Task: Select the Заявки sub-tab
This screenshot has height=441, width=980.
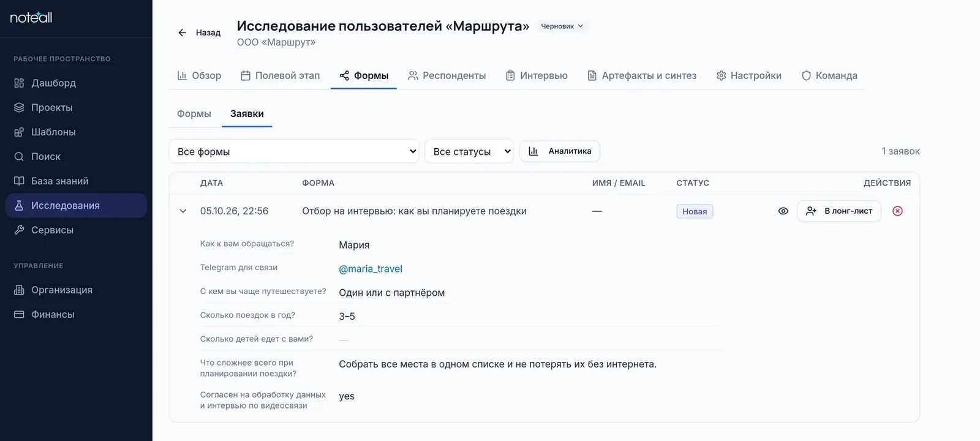Action: pos(247,114)
